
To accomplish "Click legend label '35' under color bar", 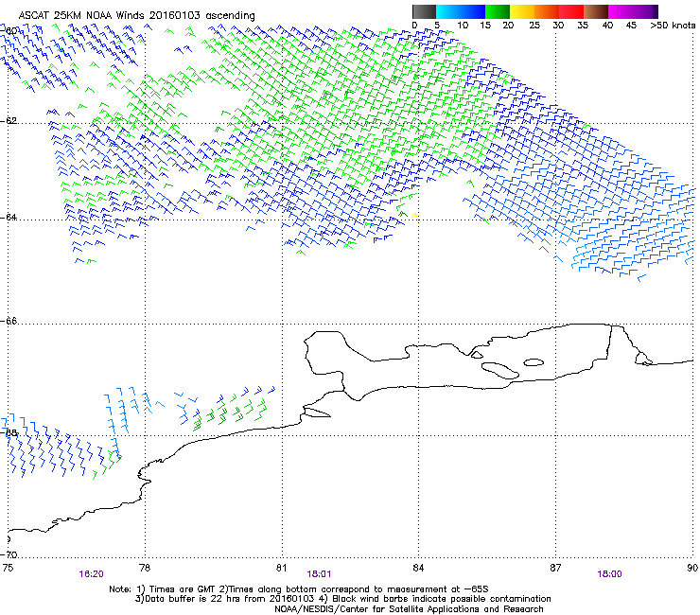I will click(x=583, y=26).
